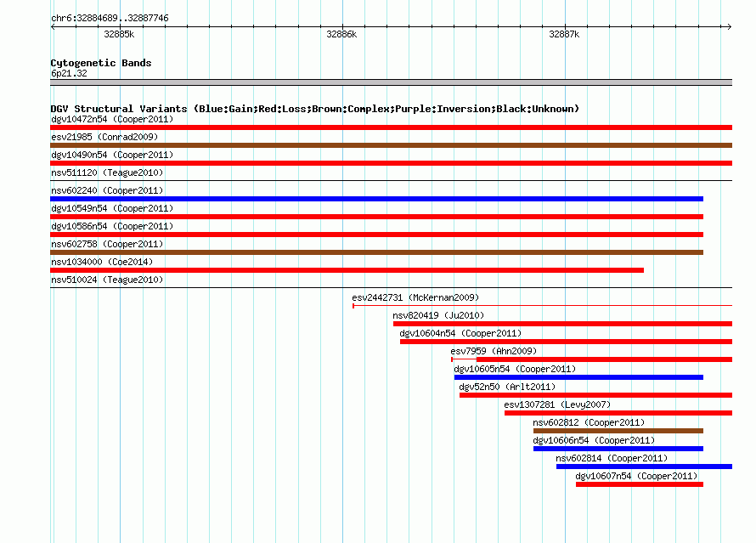The height and width of the screenshot is (543, 756).
Task: Click the dgv52n50 (Arlt2011) label
Action: click(507, 387)
